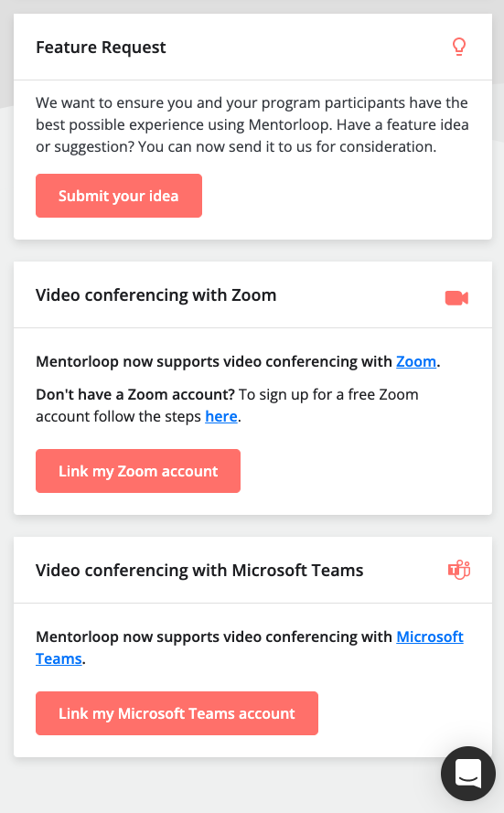Follow the 'here' Zoom signup link
Screen dimensions: 504x813
point(220,416)
